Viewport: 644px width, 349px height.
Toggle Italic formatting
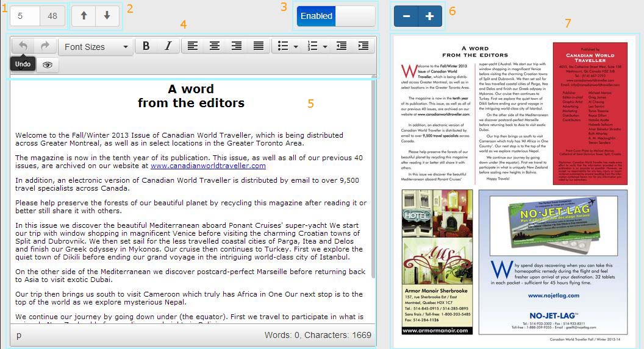[168, 46]
